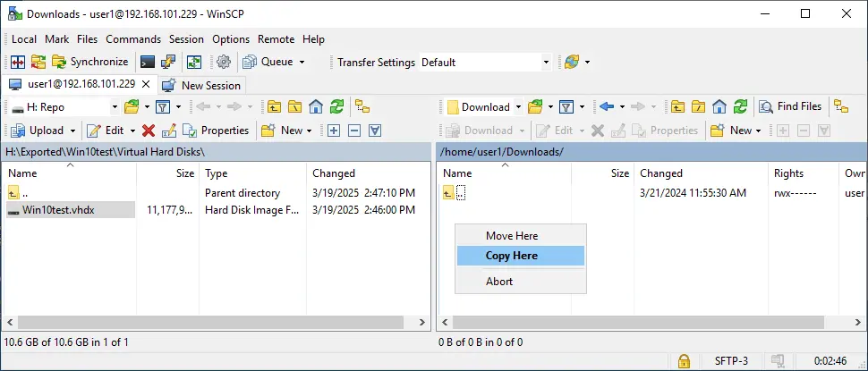Sort local panel by Changed column header
The width and height of the screenshot is (868, 371).
[x=368, y=173]
